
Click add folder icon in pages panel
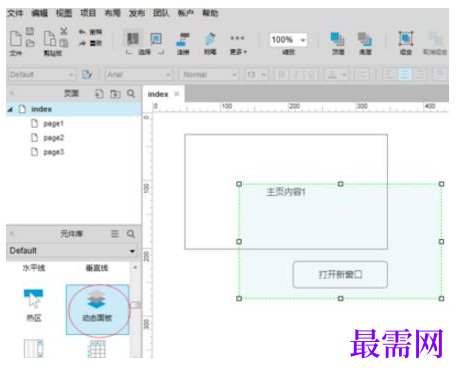tap(115, 94)
